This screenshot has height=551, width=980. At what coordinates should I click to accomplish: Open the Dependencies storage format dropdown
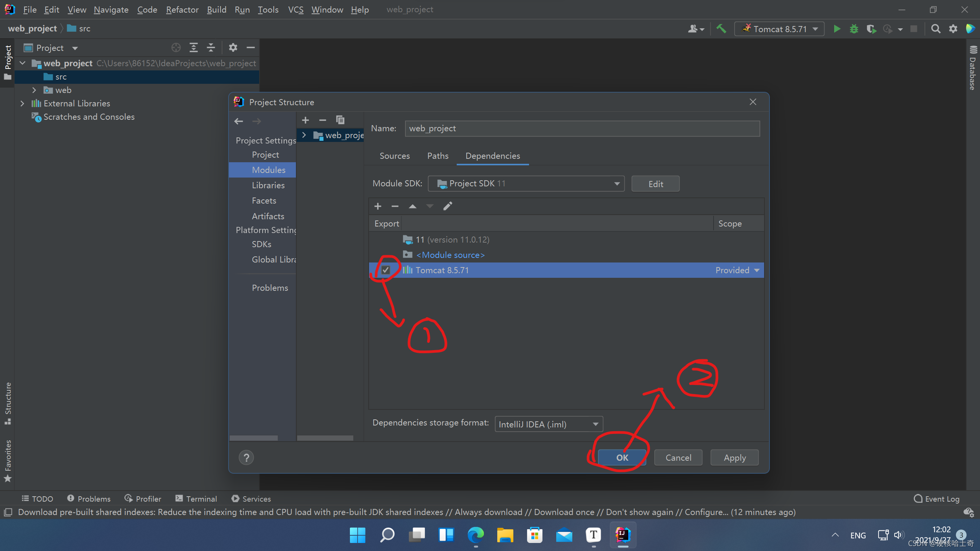[549, 424]
